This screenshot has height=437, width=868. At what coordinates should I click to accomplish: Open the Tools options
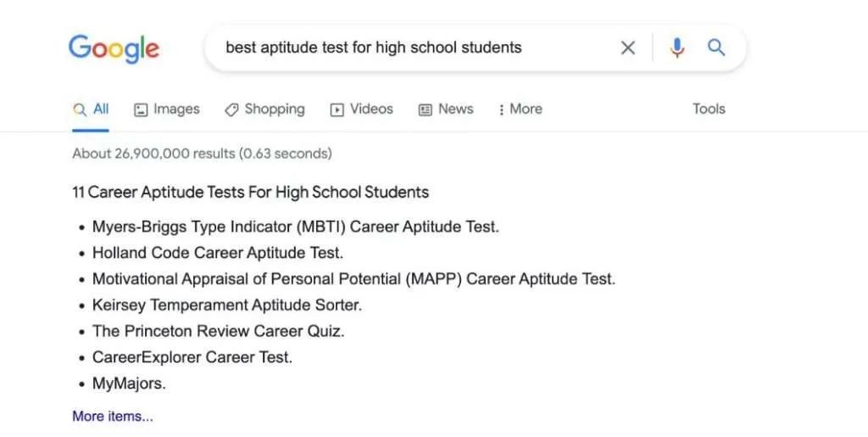[x=709, y=109]
